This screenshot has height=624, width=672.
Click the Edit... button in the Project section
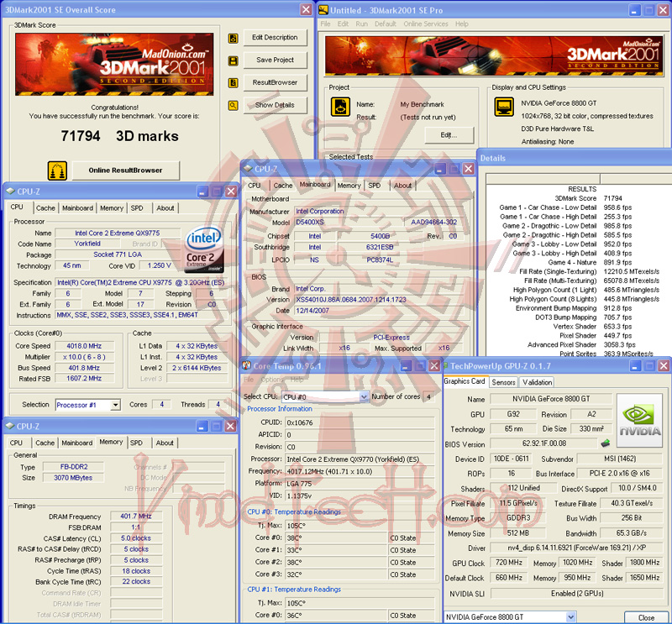coord(449,135)
